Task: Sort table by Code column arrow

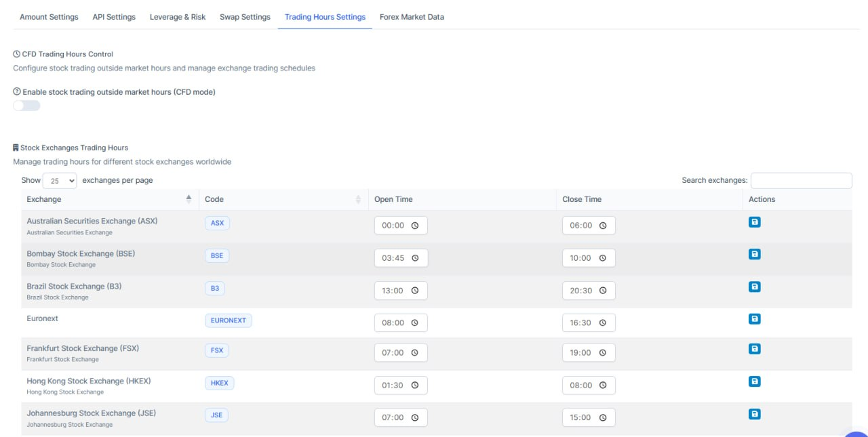Action: click(x=358, y=199)
